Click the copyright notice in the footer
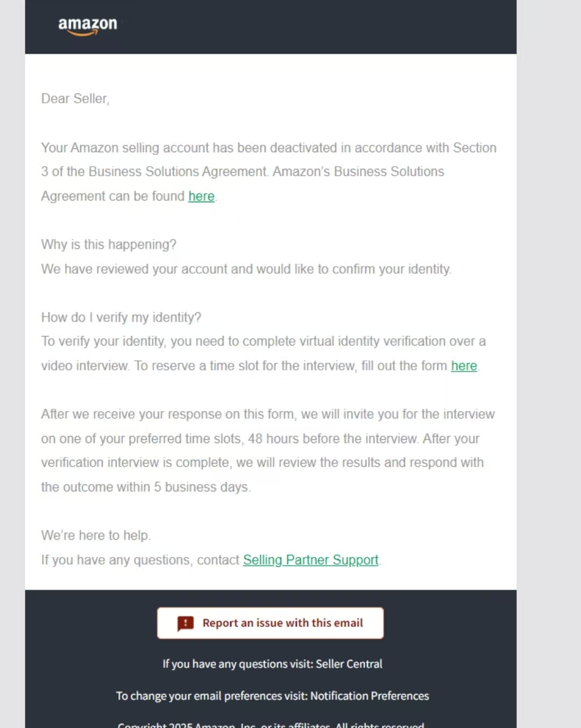Image resolution: width=581 pixels, height=728 pixels. (x=271, y=724)
